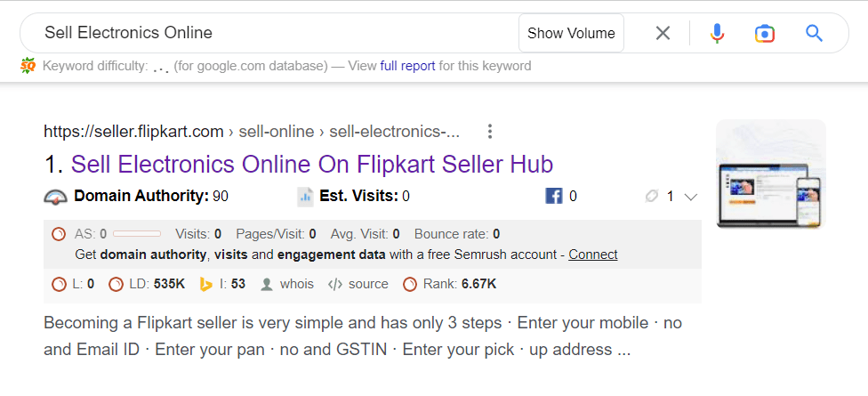
Task: Click the Facebook shares icon
Action: (553, 196)
